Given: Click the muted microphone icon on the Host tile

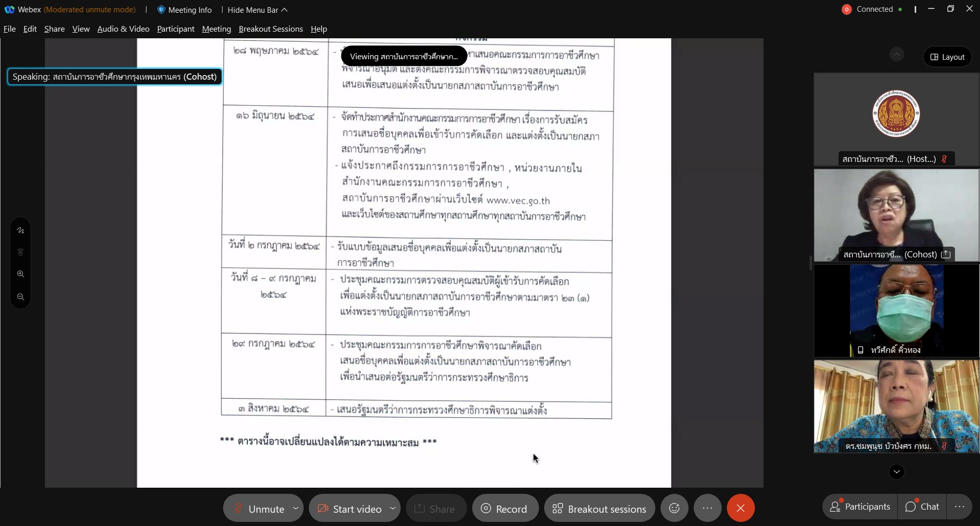Looking at the screenshot, I should click(x=944, y=159).
